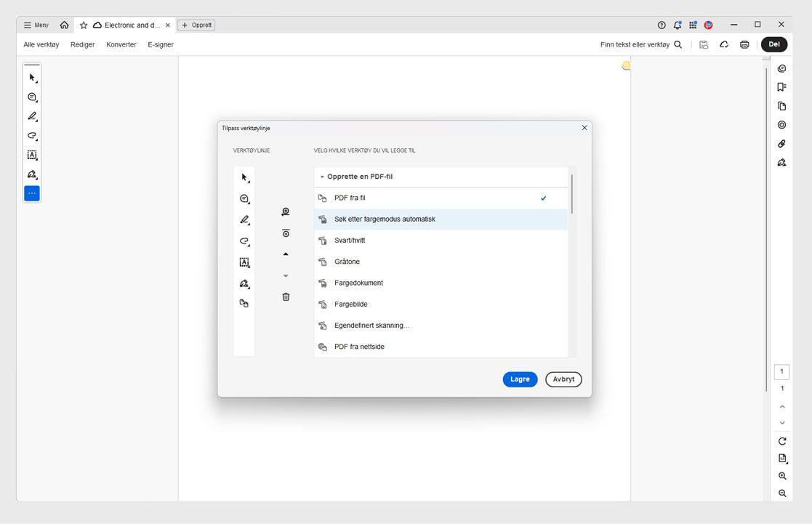This screenshot has width=812, height=524.
Task: Zoom out with magnifier minus icon
Action: point(782,493)
